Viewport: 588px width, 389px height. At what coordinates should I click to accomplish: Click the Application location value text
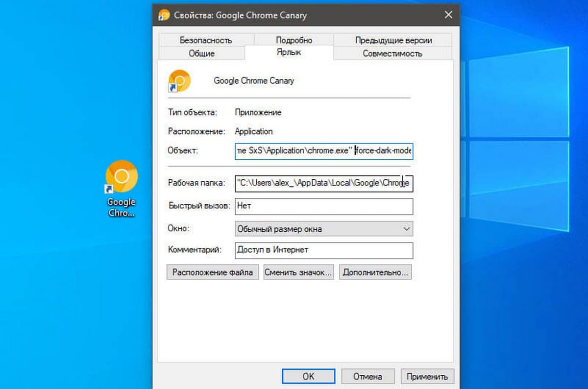[254, 131]
